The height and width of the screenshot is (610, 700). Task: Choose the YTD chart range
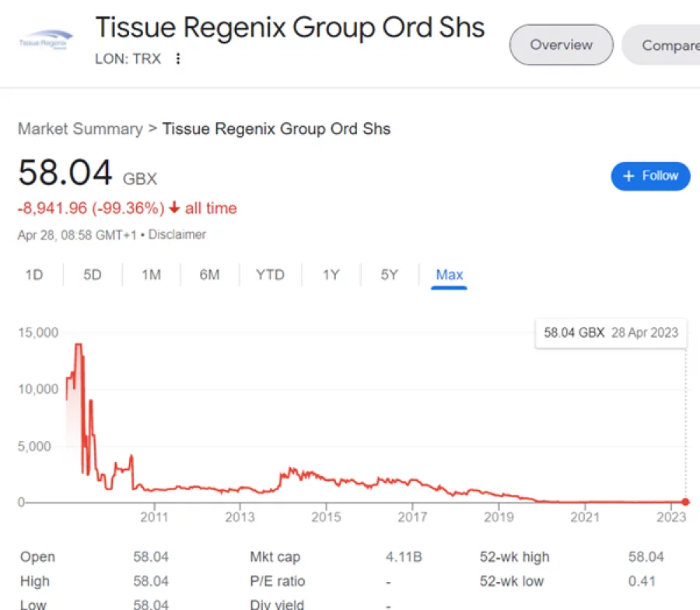coord(269,275)
